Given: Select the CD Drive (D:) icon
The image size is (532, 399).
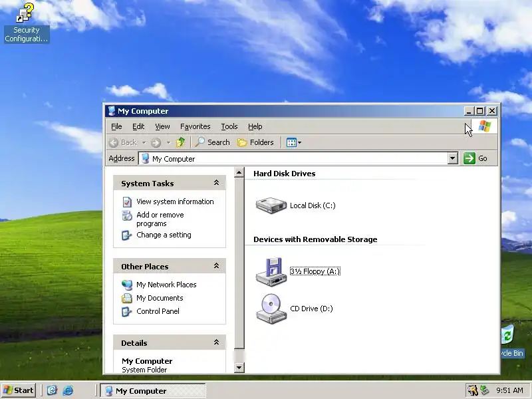Looking at the screenshot, I should pos(271,309).
